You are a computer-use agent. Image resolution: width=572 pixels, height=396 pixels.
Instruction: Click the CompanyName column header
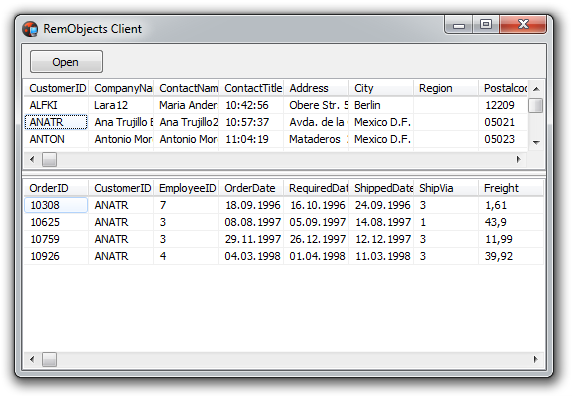tap(121, 88)
